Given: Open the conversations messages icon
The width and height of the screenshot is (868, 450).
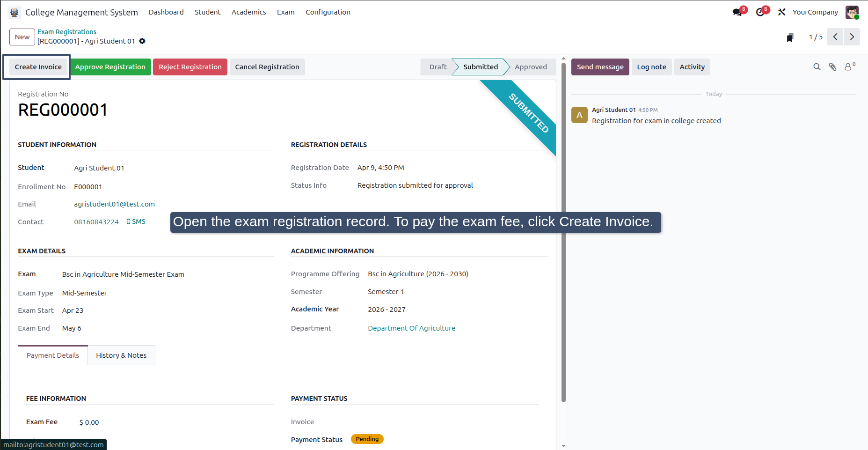Looking at the screenshot, I should pos(738,12).
